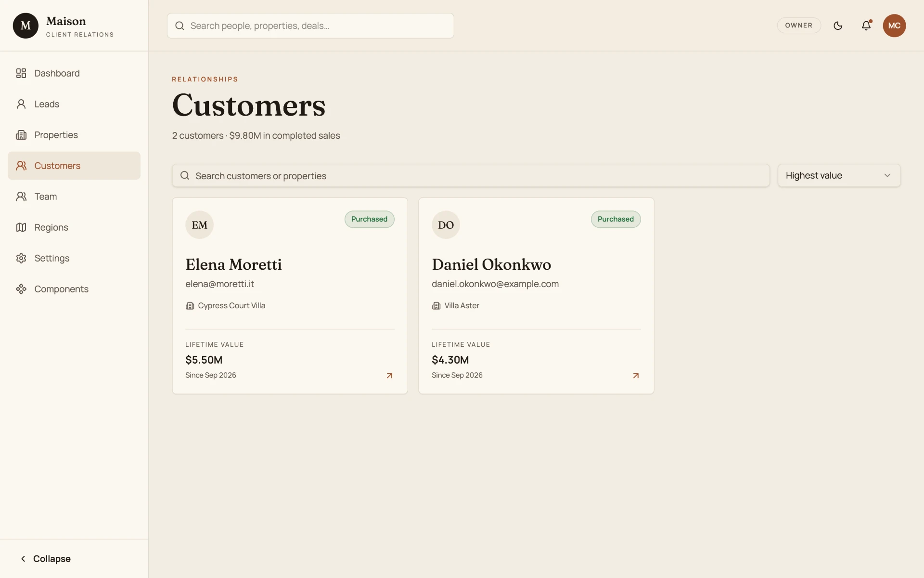Click the Customers people icon in sidebar
The height and width of the screenshot is (578, 924).
click(21, 166)
